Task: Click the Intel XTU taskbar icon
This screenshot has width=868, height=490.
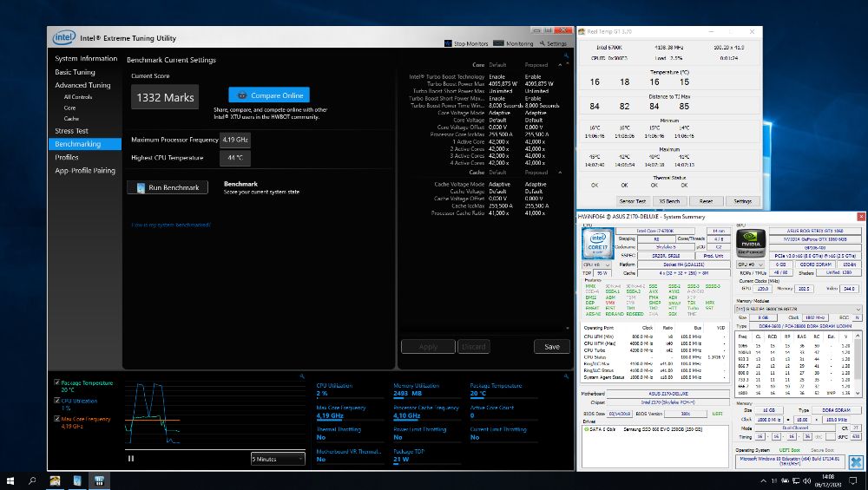Action: pos(77,480)
